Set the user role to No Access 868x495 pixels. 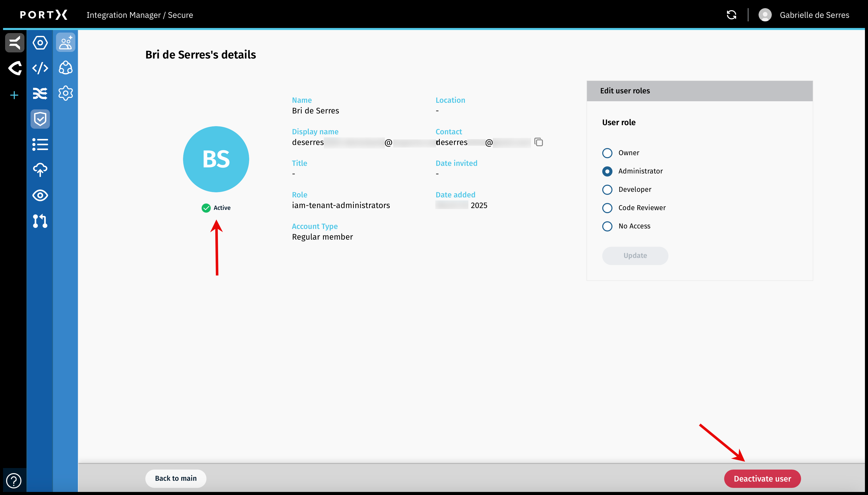(607, 226)
